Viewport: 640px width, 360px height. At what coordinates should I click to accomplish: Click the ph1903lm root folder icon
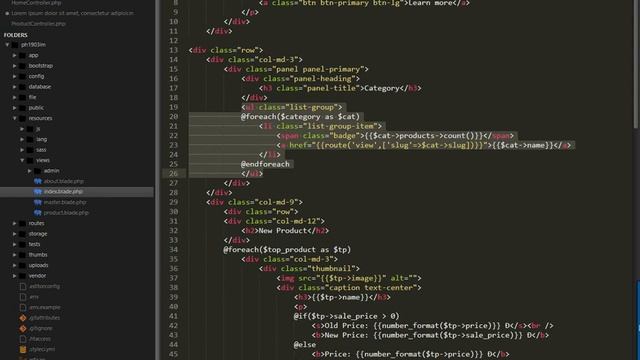point(15,44)
